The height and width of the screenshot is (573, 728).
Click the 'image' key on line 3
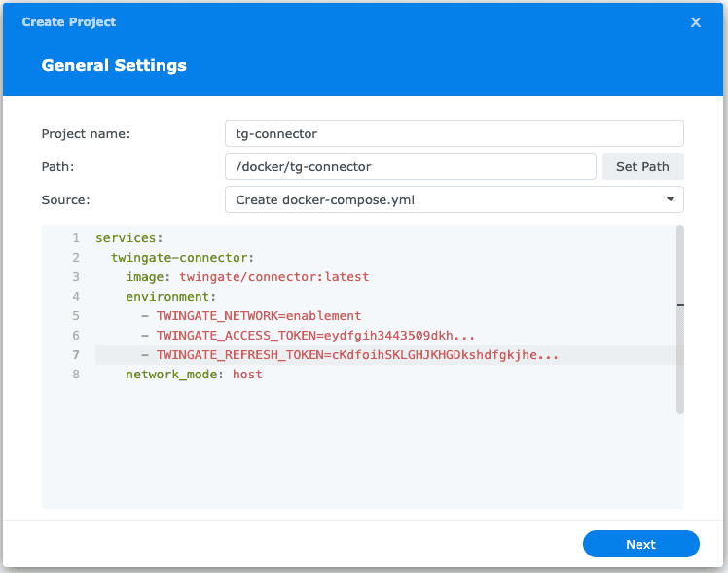pos(146,276)
